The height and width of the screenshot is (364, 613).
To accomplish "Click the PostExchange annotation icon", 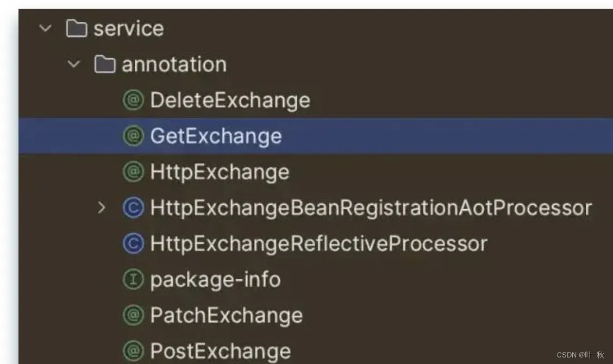I will tap(133, 351).
